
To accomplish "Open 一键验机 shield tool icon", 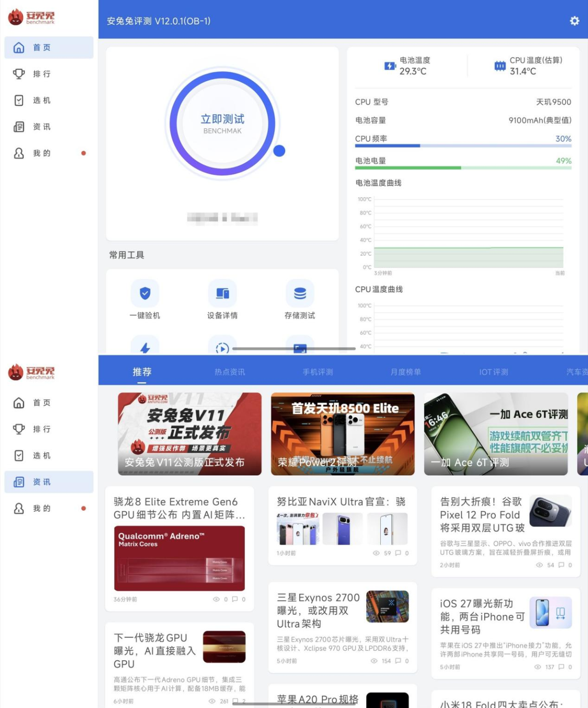I will pyautogui.click(x=145, y=293).
